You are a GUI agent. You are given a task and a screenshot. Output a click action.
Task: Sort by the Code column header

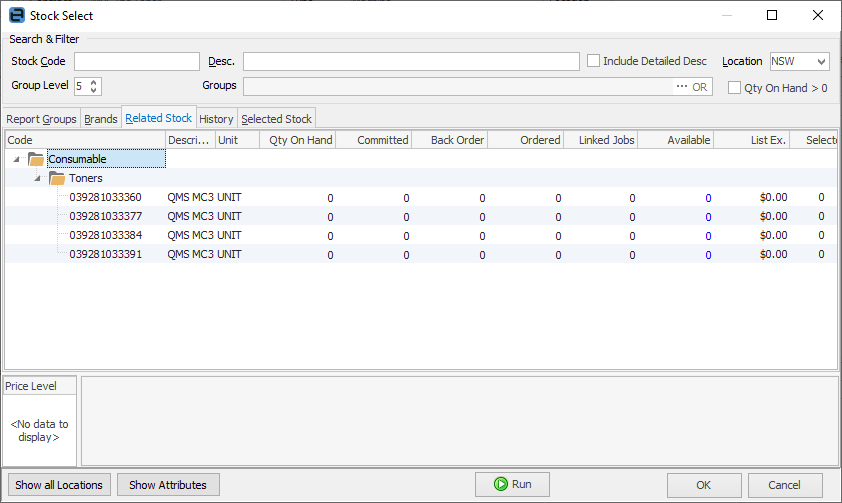(x=85, y=140)
